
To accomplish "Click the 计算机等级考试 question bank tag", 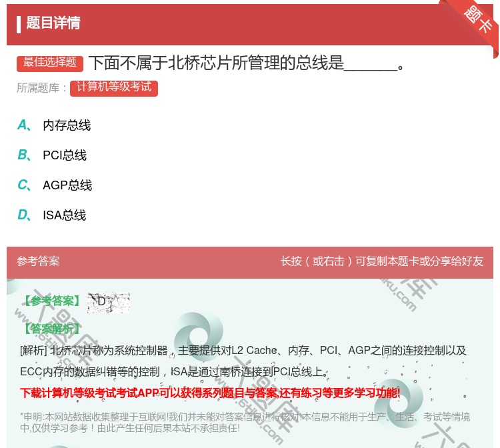I will click(114, 88).
